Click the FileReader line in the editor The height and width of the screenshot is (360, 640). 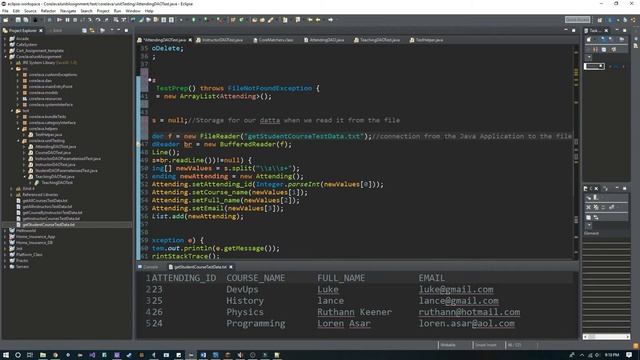[361, 136]
